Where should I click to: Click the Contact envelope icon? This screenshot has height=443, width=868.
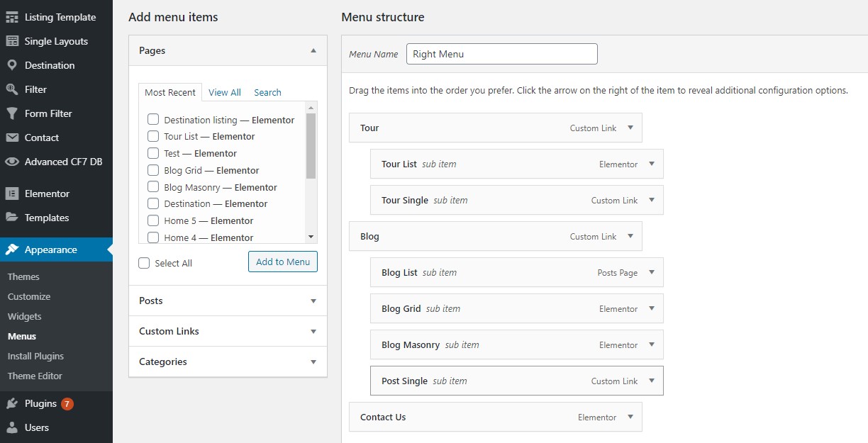pos(12,138)
